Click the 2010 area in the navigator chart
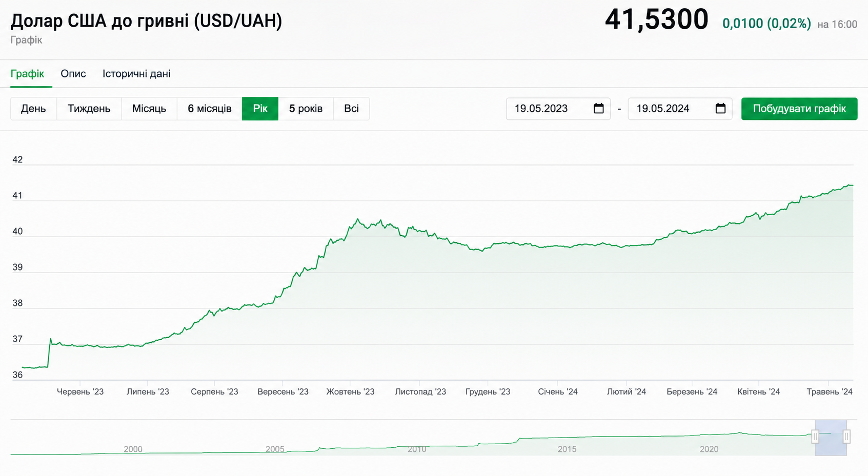Screen dimensions: 868x476 417,449
